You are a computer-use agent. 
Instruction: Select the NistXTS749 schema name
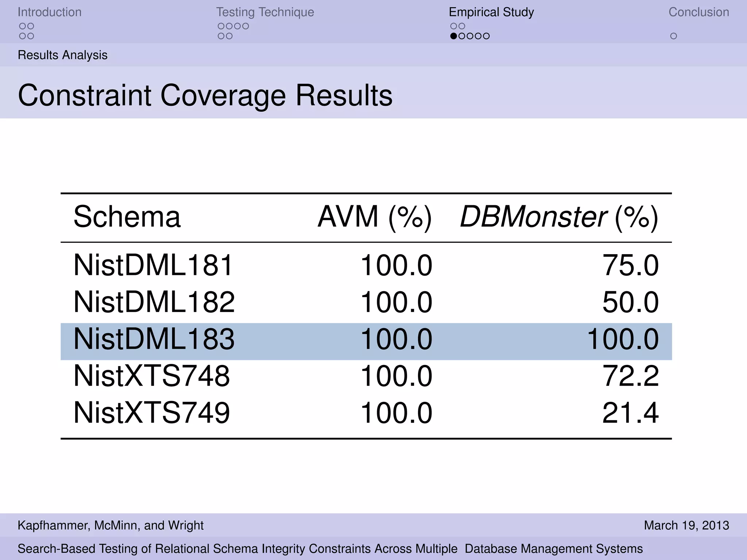pos(152,413)
